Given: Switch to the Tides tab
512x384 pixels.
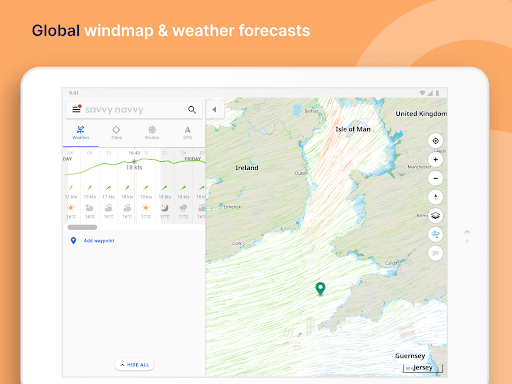Looking at the screenshot, I should point(116,133).
